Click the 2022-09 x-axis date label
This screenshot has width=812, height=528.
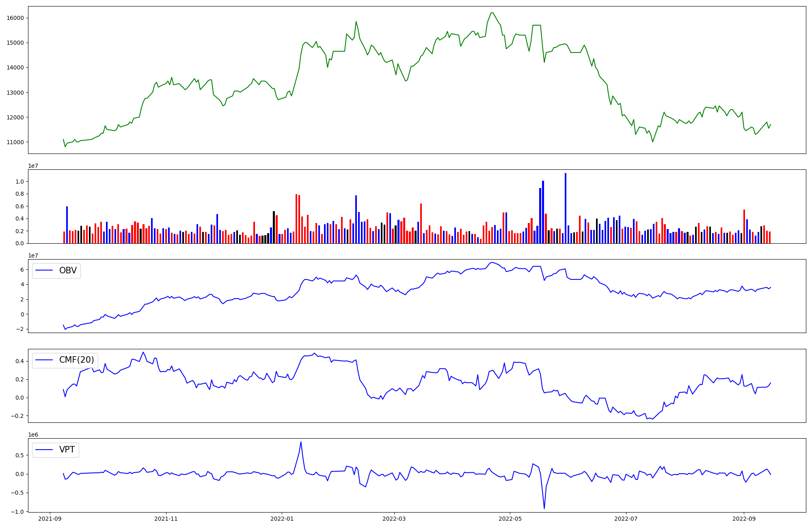743,519
